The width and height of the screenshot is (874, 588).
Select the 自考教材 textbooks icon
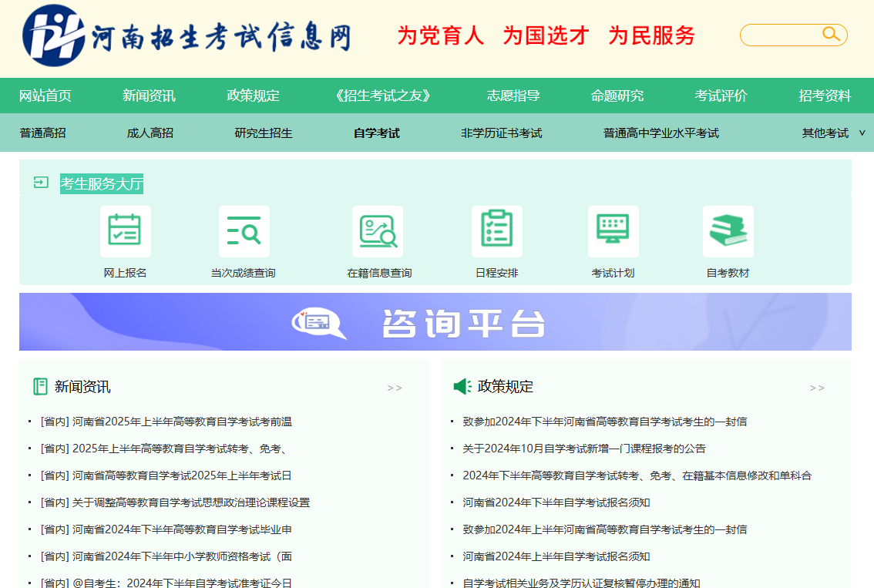point(728,231)
